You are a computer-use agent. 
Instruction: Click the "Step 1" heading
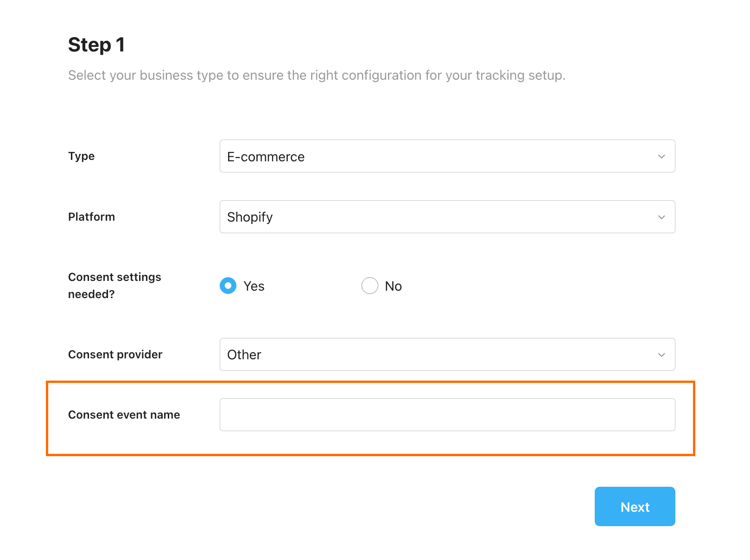96,45
